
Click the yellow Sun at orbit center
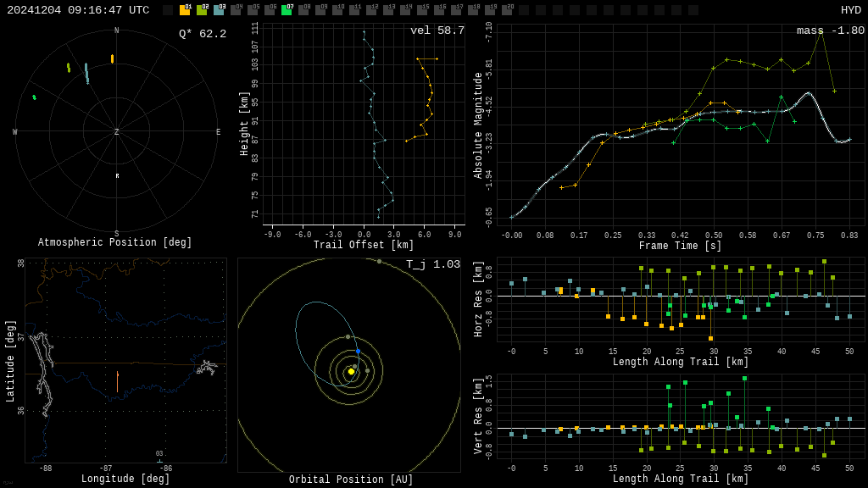coord(351,371)
